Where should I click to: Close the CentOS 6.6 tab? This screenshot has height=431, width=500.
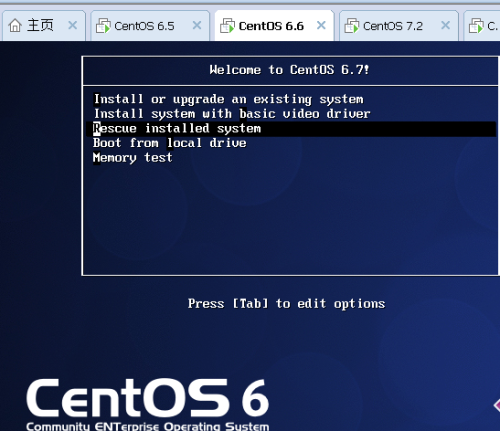tap(321, 25)
